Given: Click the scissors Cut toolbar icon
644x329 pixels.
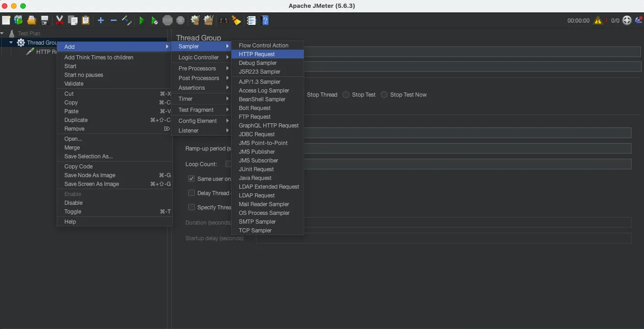Looking at the screenshot, I should click(x=59, y=20).
